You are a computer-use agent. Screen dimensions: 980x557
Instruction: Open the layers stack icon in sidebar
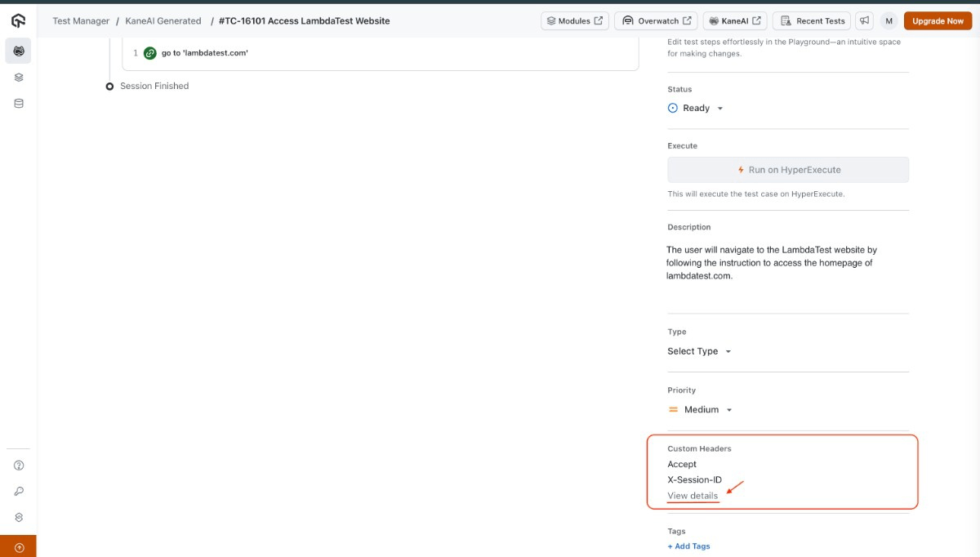pos(19,78)
